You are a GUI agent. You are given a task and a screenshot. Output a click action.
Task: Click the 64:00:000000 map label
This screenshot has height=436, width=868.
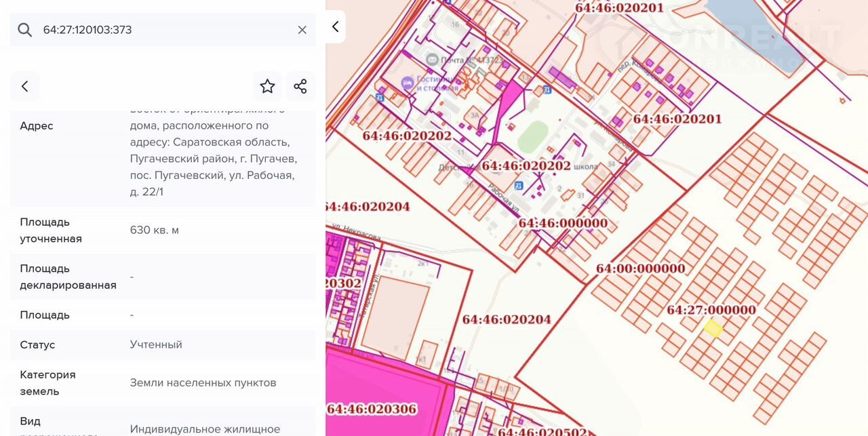[x=640, y=269]
